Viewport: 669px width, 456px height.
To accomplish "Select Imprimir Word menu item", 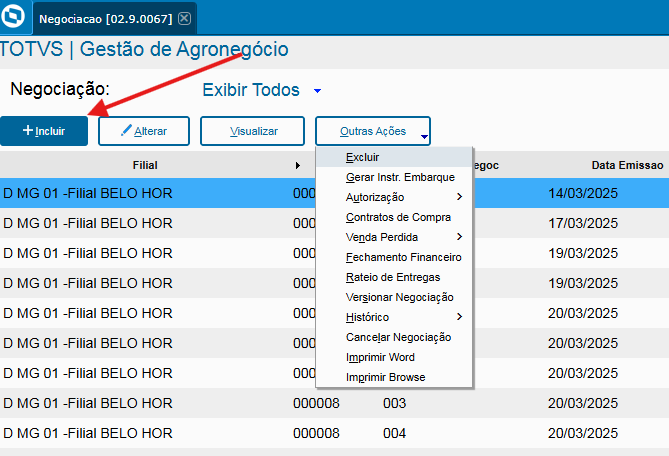I will [x=394, y=358].
